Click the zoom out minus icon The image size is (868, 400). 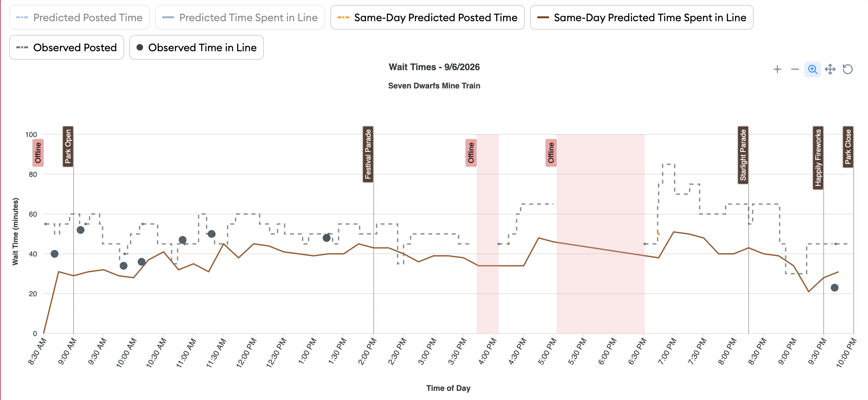click(795, 69)
